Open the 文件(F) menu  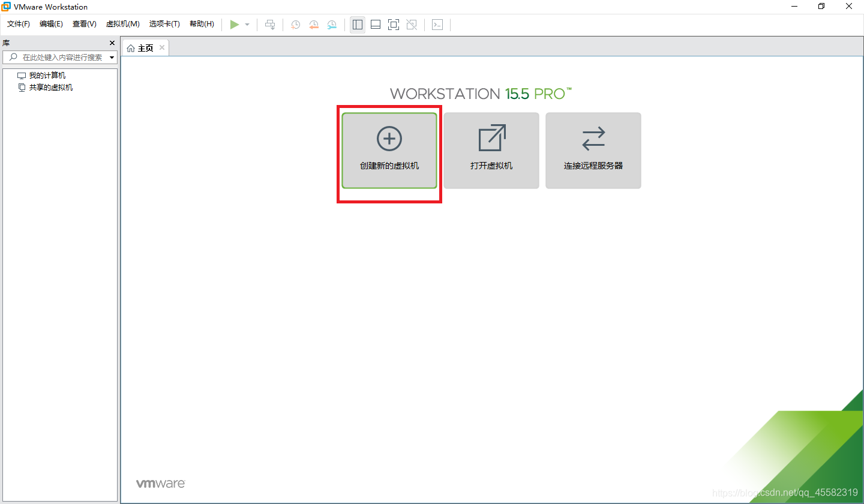coord(19,24)
